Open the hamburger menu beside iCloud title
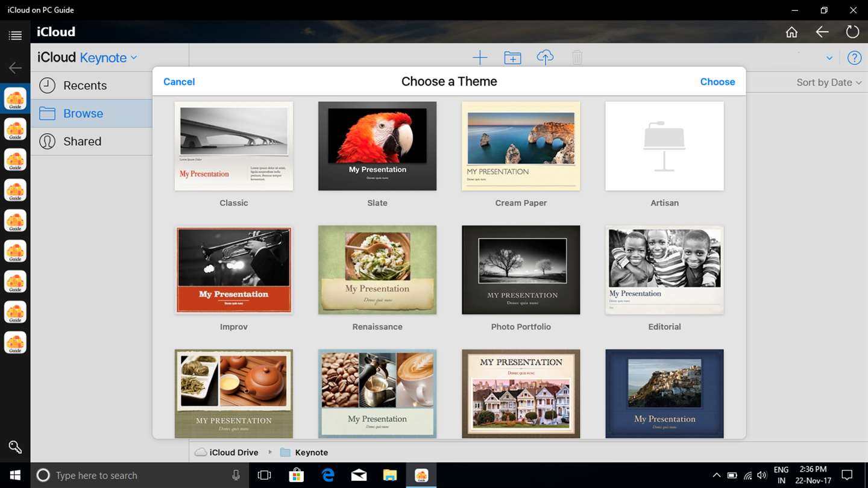The height and width of the screenshot is (488, 868). pos(15,36)
